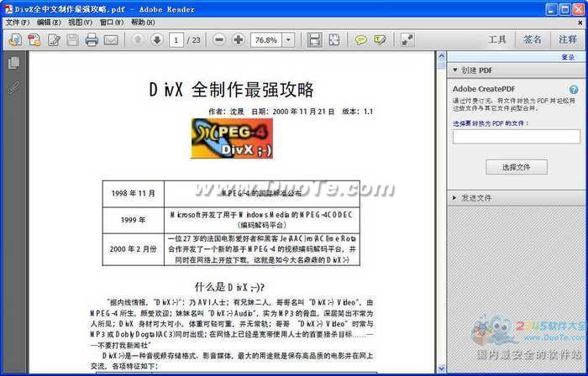This screenshot has width=588, height=376.
Task: Click the document scrollbar up arrow
Action: [441, 56]
